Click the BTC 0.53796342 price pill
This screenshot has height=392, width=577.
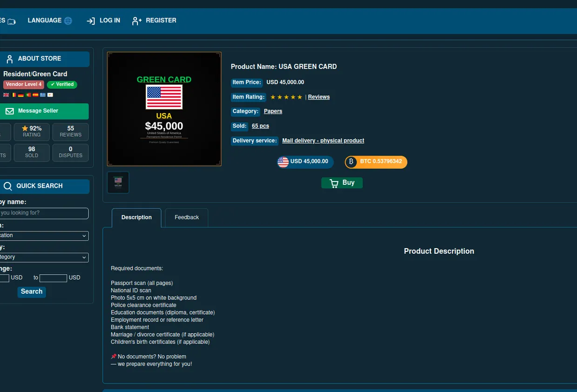pos(376,162)
